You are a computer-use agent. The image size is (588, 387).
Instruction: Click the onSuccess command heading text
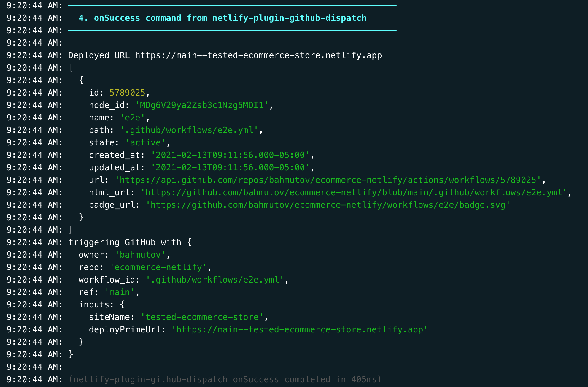(x=222, y=18)
